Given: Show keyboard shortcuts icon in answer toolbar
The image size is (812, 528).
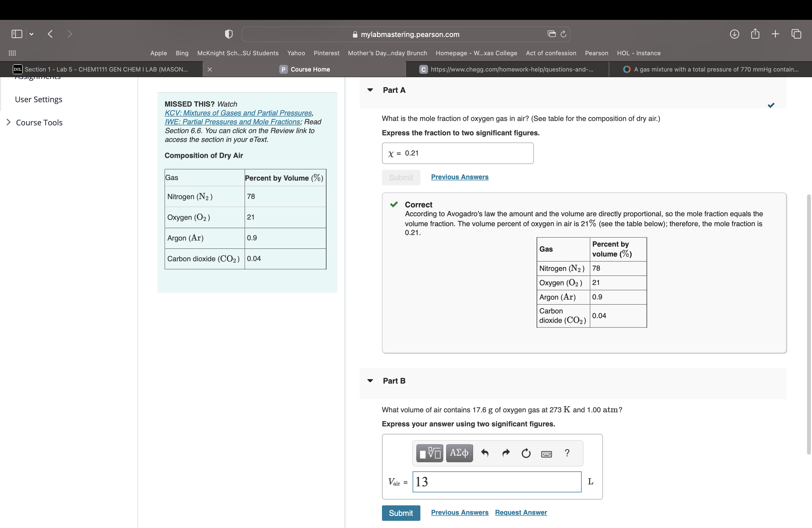Looking at the screenshot, I should click(x=546, y=454).
